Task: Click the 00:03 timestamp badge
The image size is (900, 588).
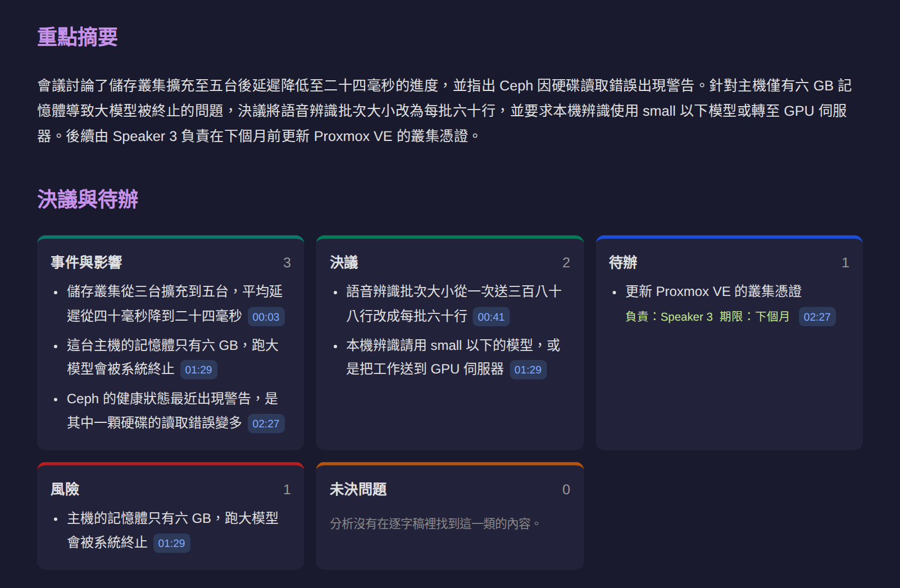Action: [x=266, y=317]
